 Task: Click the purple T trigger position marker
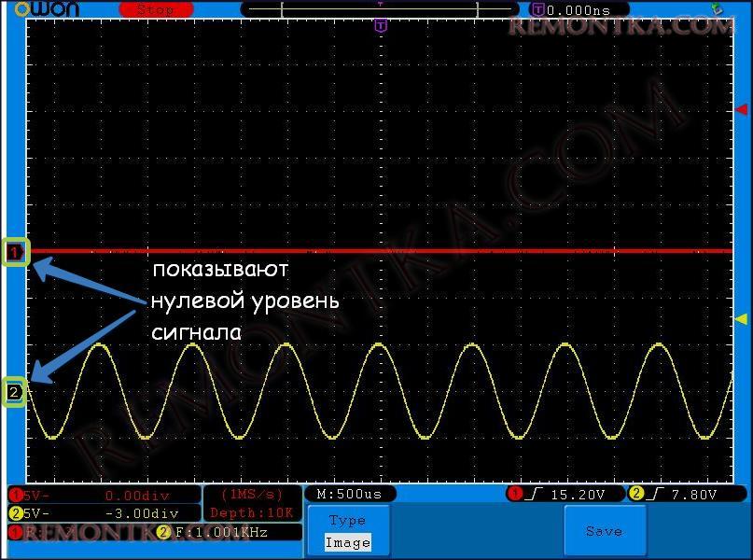(x=380, y=25)
